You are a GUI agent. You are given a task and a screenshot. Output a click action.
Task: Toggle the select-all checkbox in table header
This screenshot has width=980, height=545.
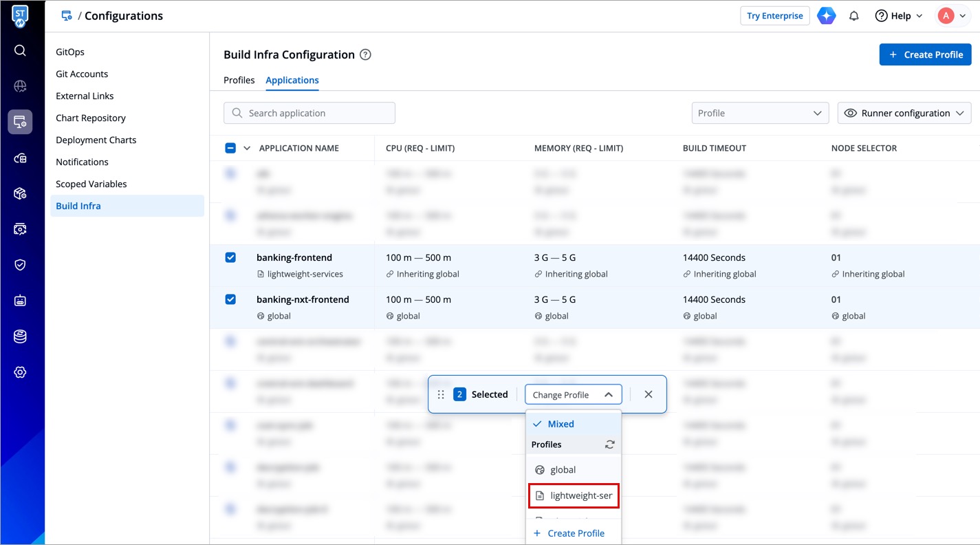coord(230,148)
